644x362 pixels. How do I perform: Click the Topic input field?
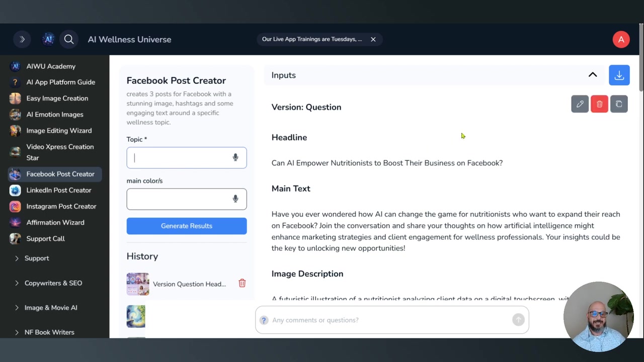[179, 158]
